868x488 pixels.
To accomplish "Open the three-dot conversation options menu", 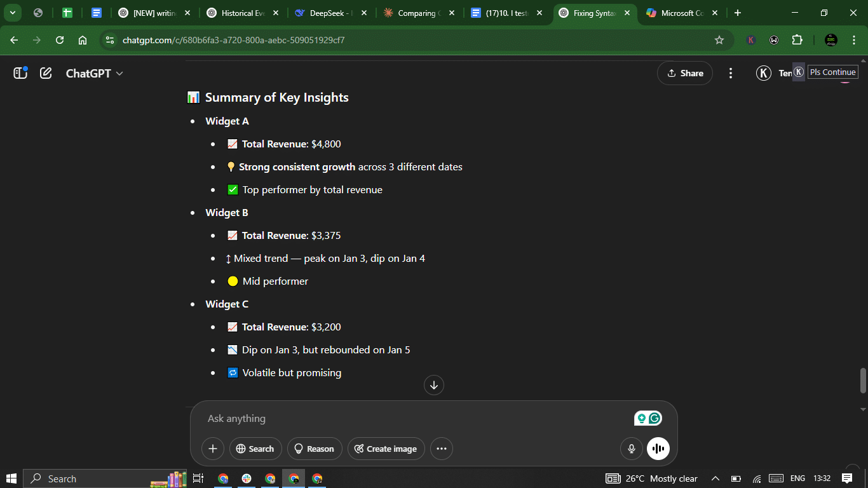I will pos(731,73).
